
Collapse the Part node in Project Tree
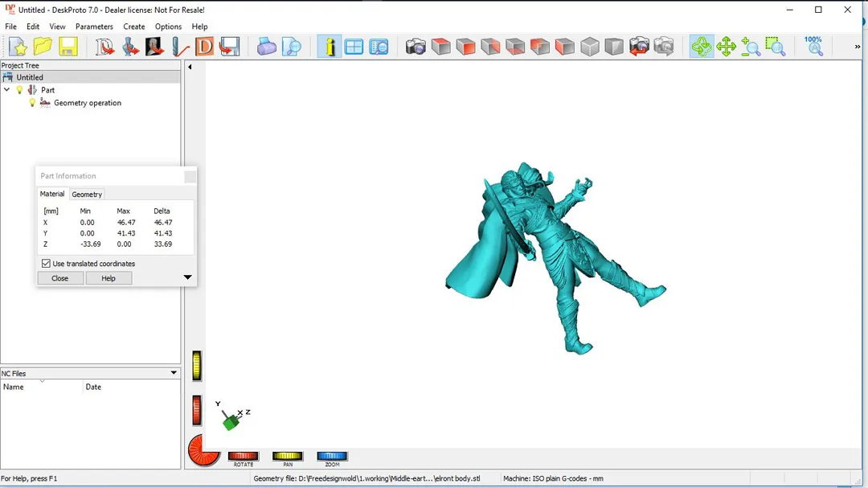click(6, 90)
